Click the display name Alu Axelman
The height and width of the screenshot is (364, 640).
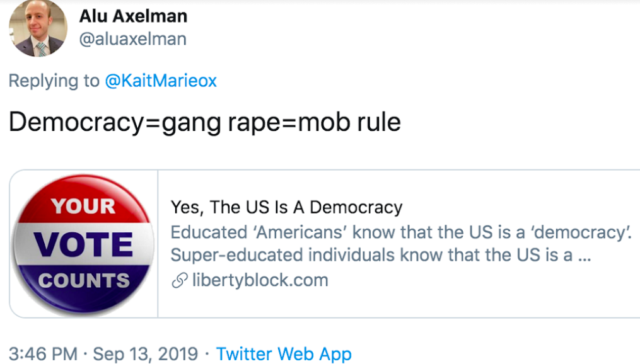[133, 15]
